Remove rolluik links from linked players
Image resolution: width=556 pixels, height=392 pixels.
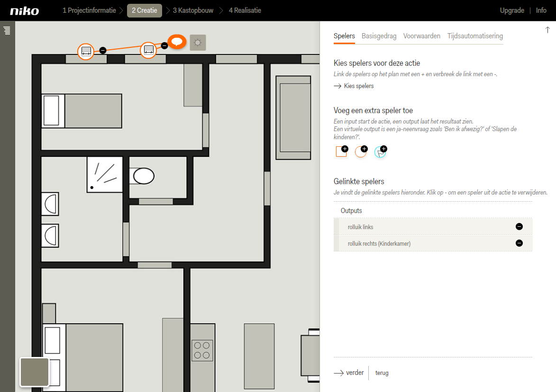(519, 227)
